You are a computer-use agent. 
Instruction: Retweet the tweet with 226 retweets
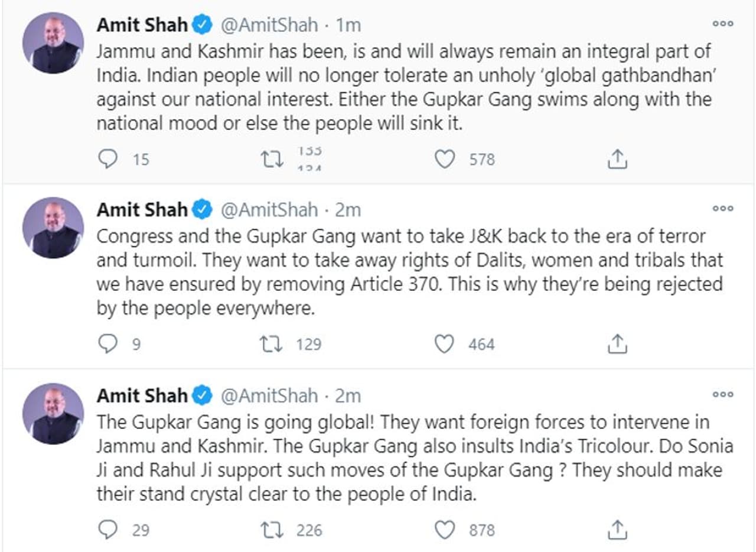(x=272, y=530)
